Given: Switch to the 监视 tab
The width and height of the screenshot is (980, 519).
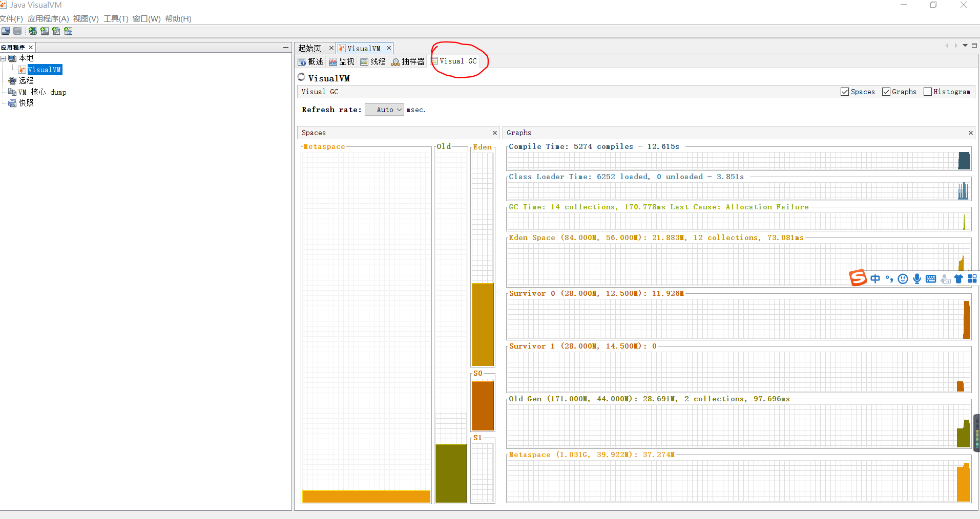Looking at the screenshot, I should point(342,61).
